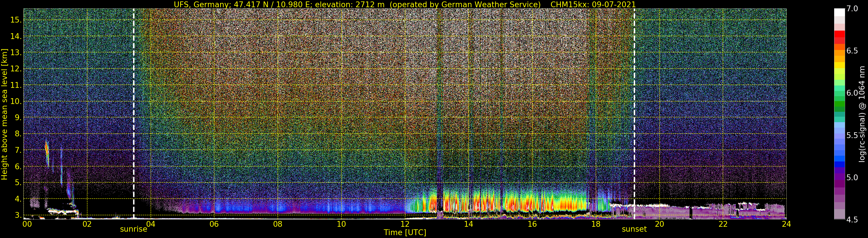The height and width of the screenshot is (238, 868).
Task: Select the red band on the colorbar
Action: [x=839, y=34]
